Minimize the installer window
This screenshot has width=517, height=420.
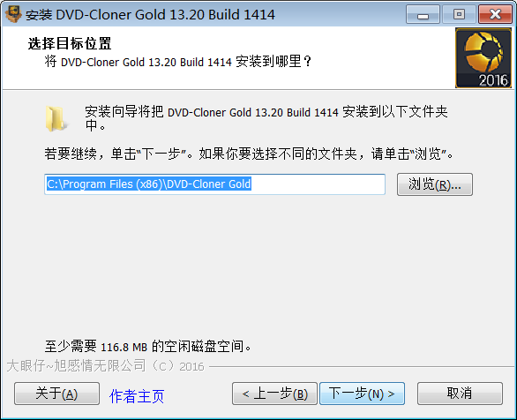pos(423,14)
